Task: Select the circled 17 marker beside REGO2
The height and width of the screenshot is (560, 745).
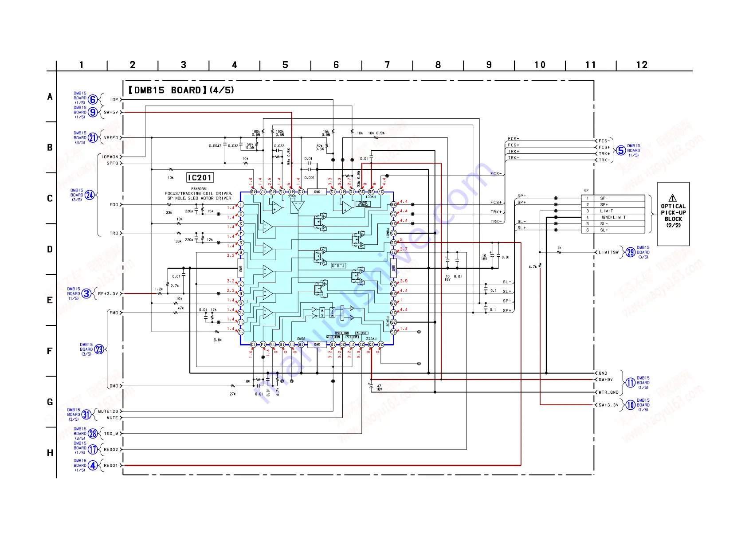Action: (x=92, y=450)
